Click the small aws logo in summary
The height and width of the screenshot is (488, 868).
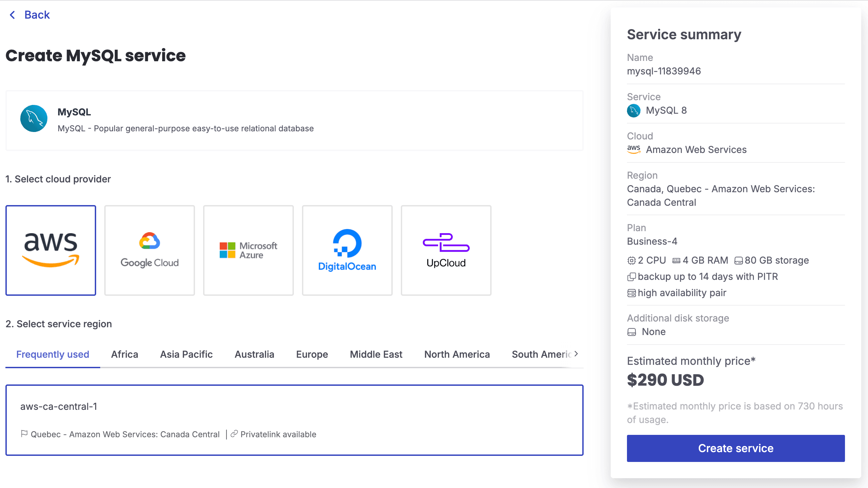pyautogui.click(x=634, y=149)
